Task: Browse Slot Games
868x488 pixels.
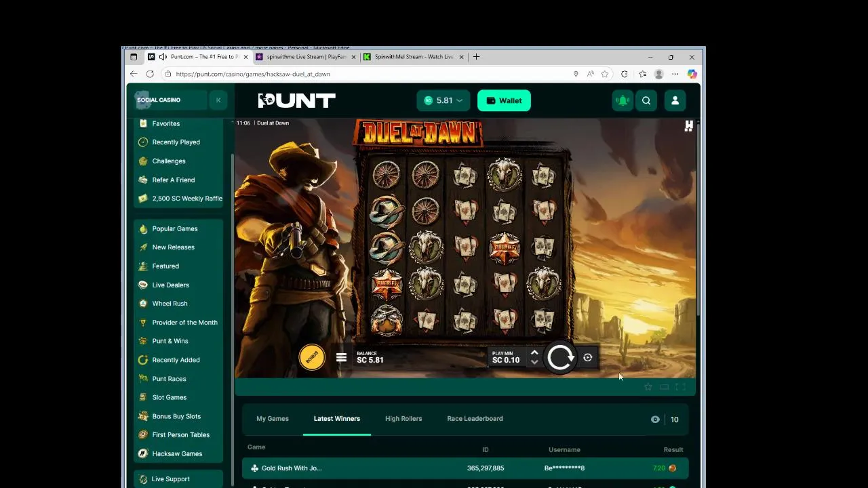Action: 169,397
